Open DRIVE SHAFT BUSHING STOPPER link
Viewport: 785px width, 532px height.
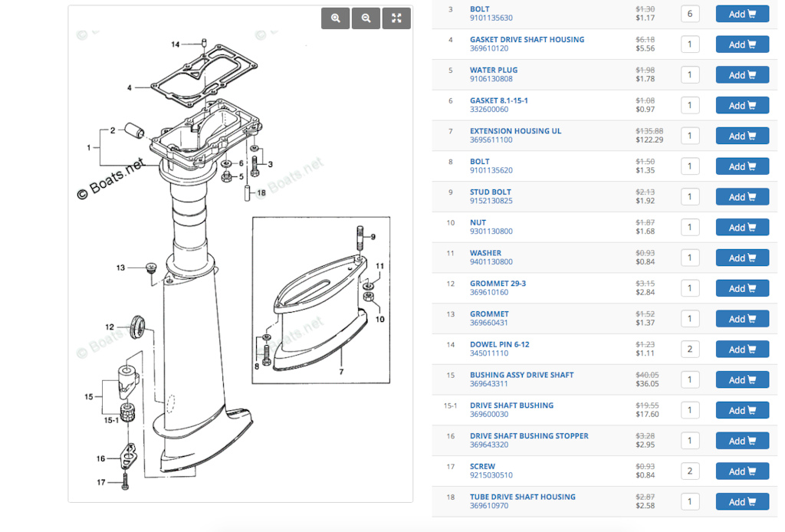pos(529,436)
